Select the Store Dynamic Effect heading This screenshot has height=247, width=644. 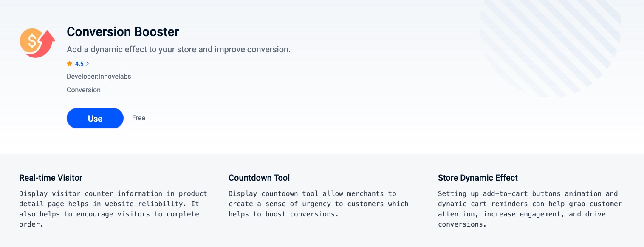478,178
